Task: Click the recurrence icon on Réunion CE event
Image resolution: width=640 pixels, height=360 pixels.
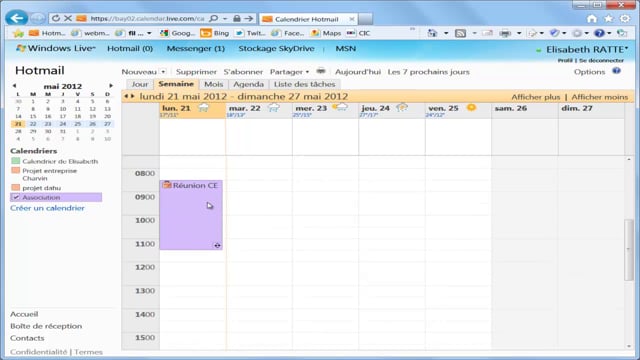Action: [x=217, y=245]
